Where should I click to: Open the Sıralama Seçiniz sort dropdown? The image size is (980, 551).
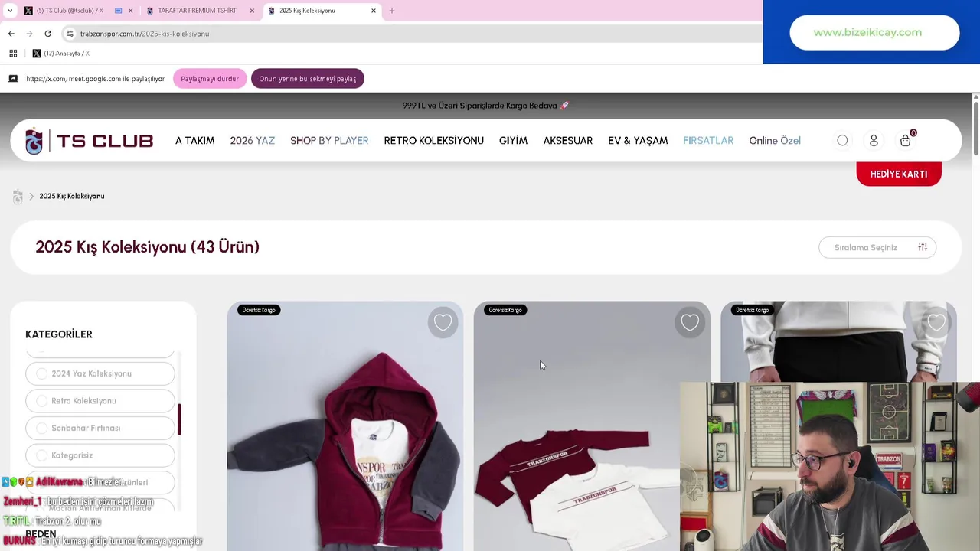click(x=877, y=247)
